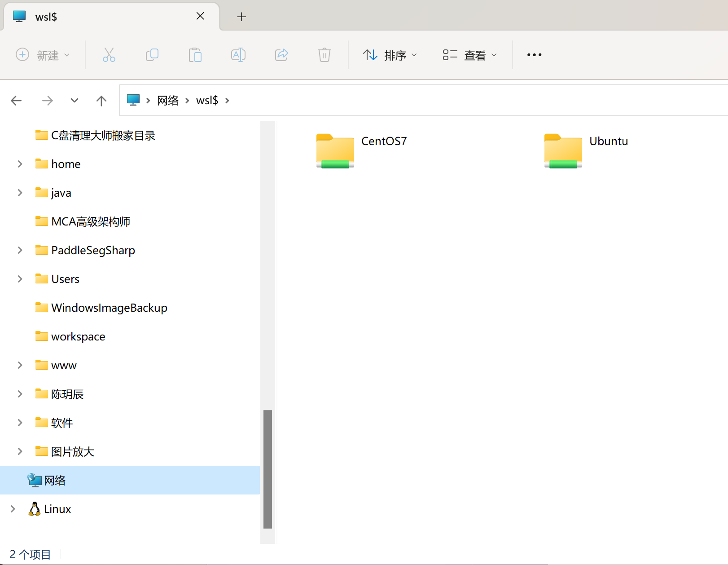Viewport: 728px width, 565px height.
Task: Select the java folder in sidebar
Action: click(x=53, y=193)
